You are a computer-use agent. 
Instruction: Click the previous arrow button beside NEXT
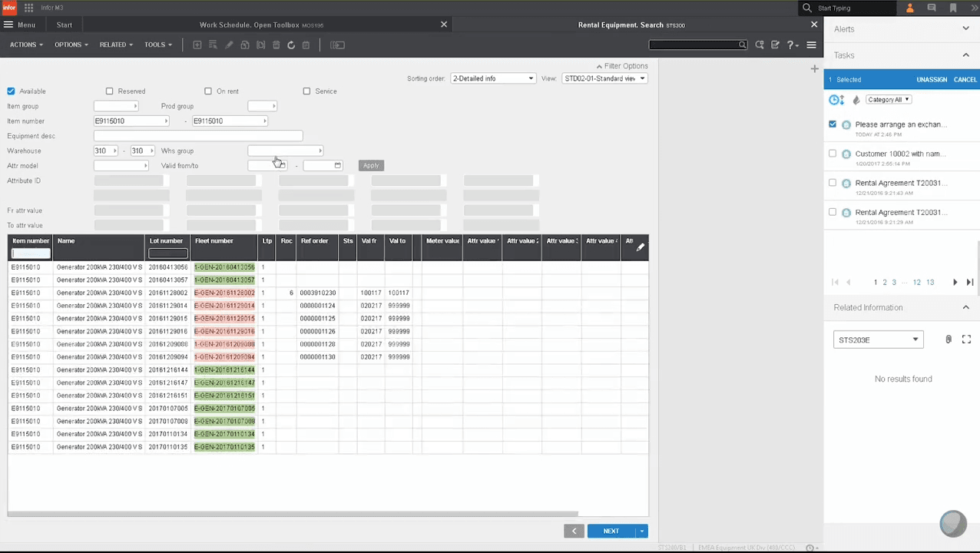click(x=574, y=531)
